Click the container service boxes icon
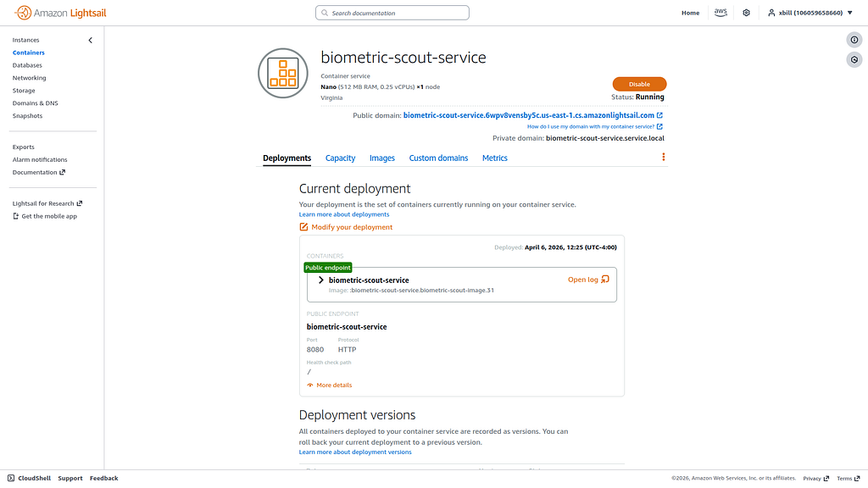 click(x=283, y=73)
